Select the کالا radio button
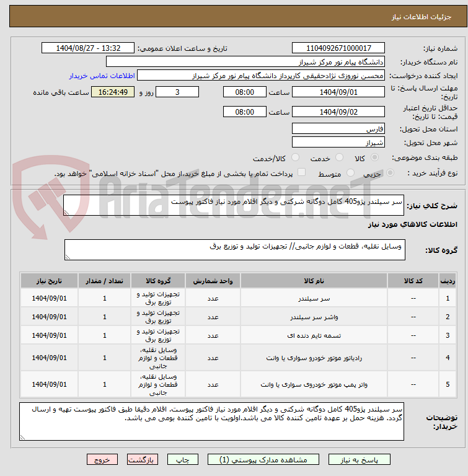Screen dimensions: 468x476 click(x=375, y=157)
